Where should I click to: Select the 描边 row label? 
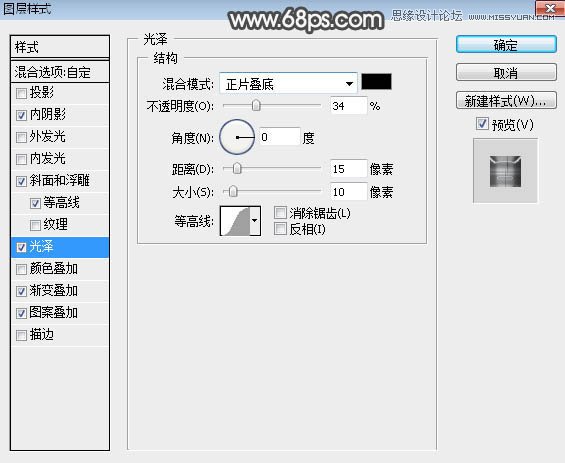[42, 335]
